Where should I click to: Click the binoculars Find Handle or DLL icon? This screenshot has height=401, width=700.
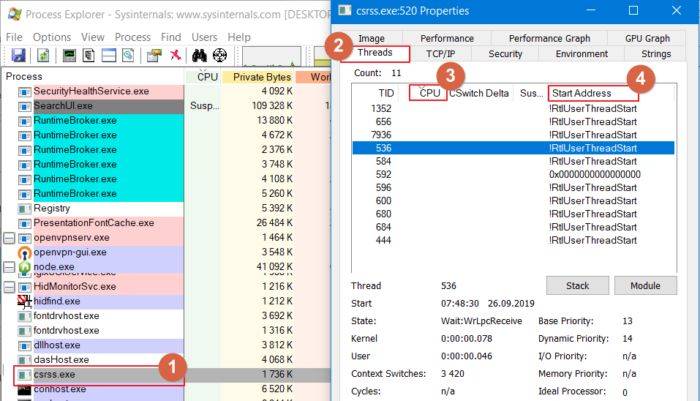(199, 55)
